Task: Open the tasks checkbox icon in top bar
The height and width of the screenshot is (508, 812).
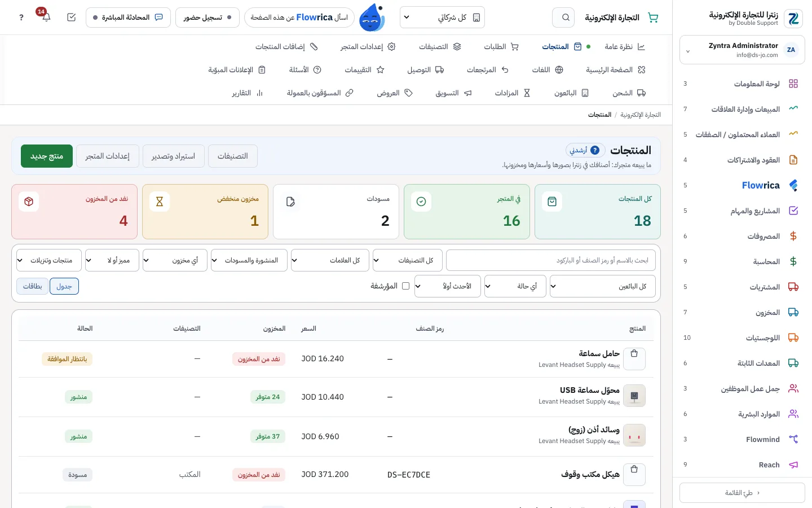Action: pyautogui.click(x=71, y=17)
